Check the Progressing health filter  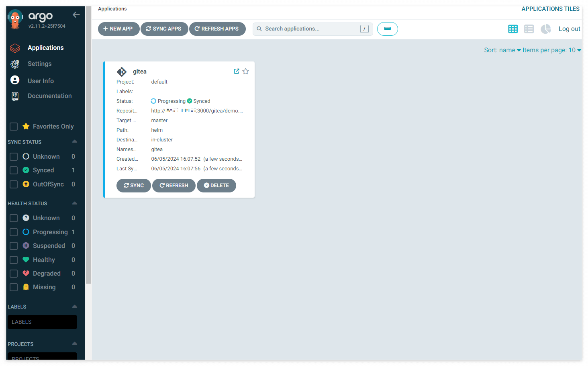(14, 232)
